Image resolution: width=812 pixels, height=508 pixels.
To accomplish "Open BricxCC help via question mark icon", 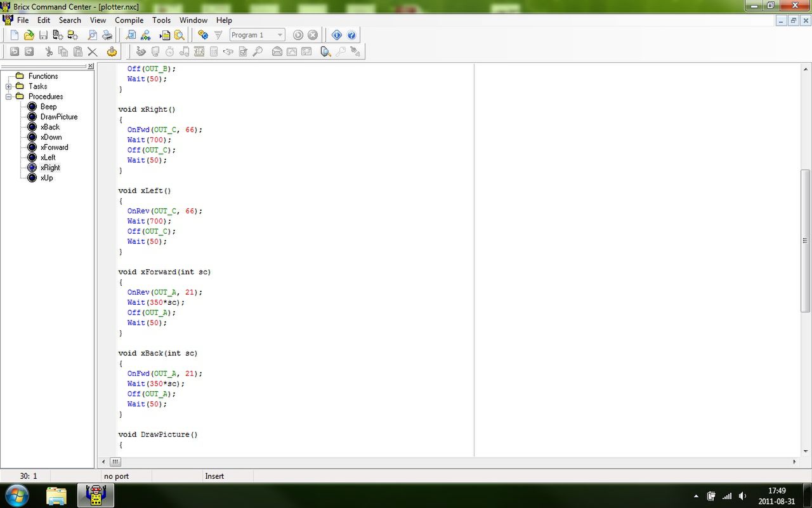I will 351,35.
